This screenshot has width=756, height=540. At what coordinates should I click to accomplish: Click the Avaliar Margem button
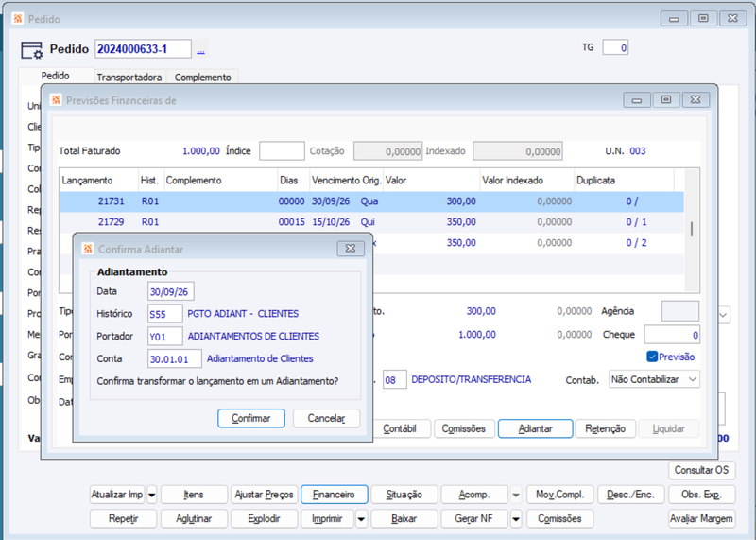[701, 519]
